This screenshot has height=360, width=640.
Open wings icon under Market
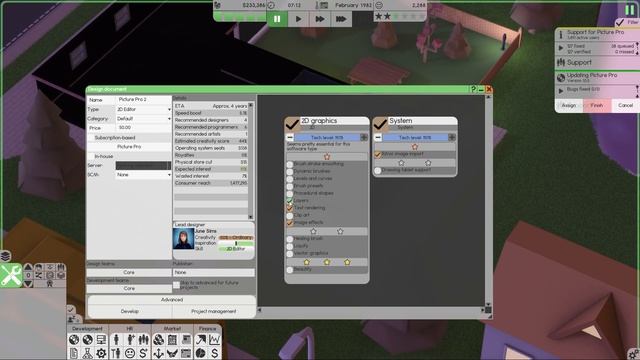(172, 353)
